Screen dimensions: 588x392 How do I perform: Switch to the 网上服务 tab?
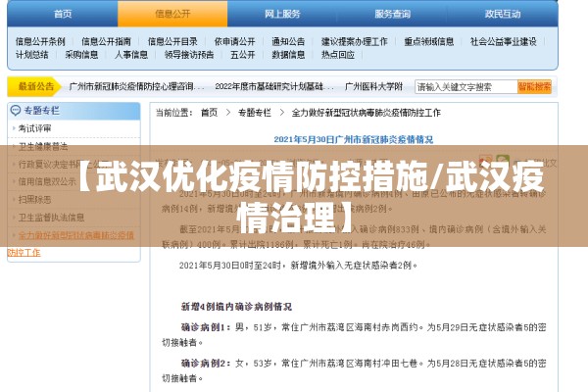[282, 14]
